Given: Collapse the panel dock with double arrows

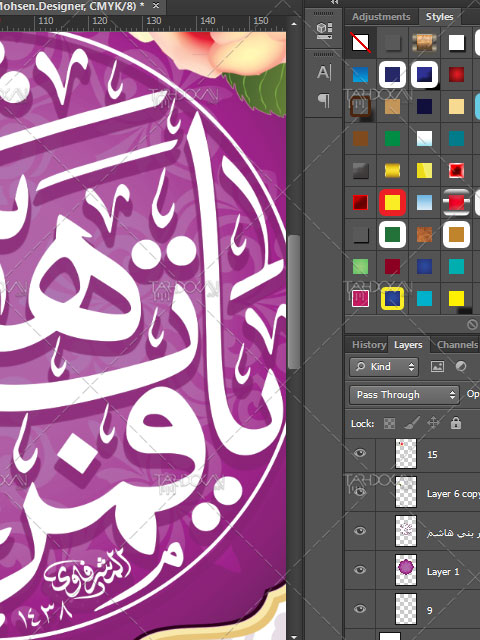Looking at the screenshot, I should [334, 2].
